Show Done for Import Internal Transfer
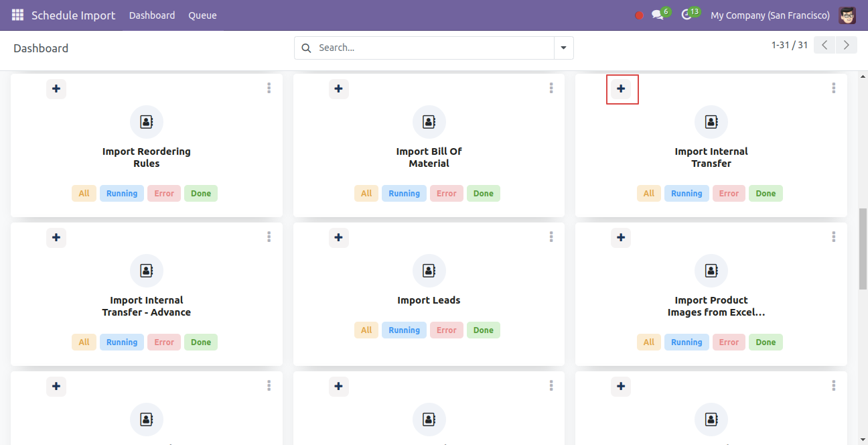The width and height of the screenshot is (868, 445). (766, 193)
